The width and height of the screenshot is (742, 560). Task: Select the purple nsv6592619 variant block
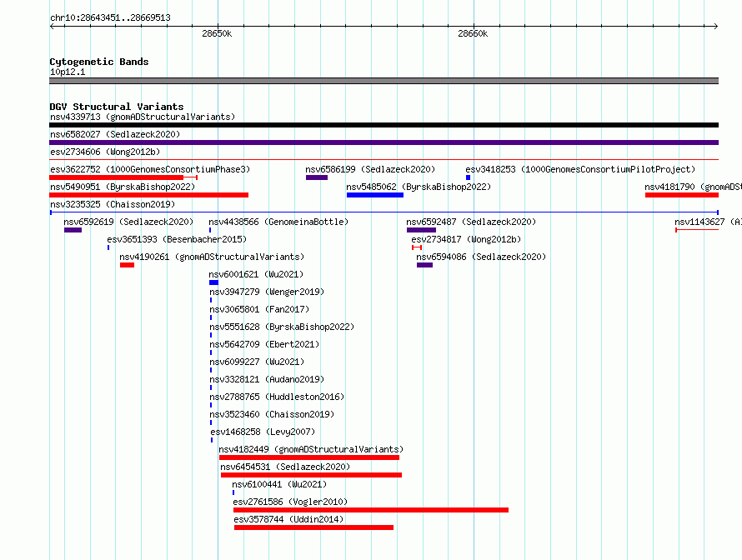click(x=73, y=230)
